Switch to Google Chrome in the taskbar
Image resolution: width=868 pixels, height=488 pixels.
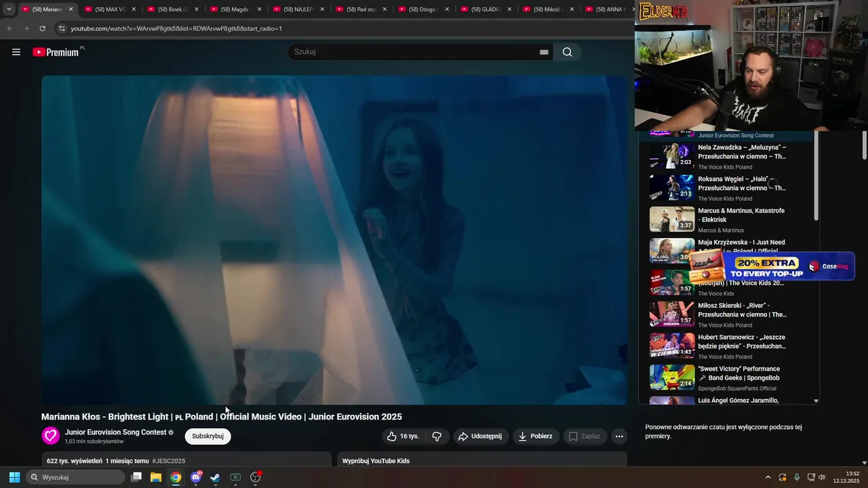click(176, 477)
